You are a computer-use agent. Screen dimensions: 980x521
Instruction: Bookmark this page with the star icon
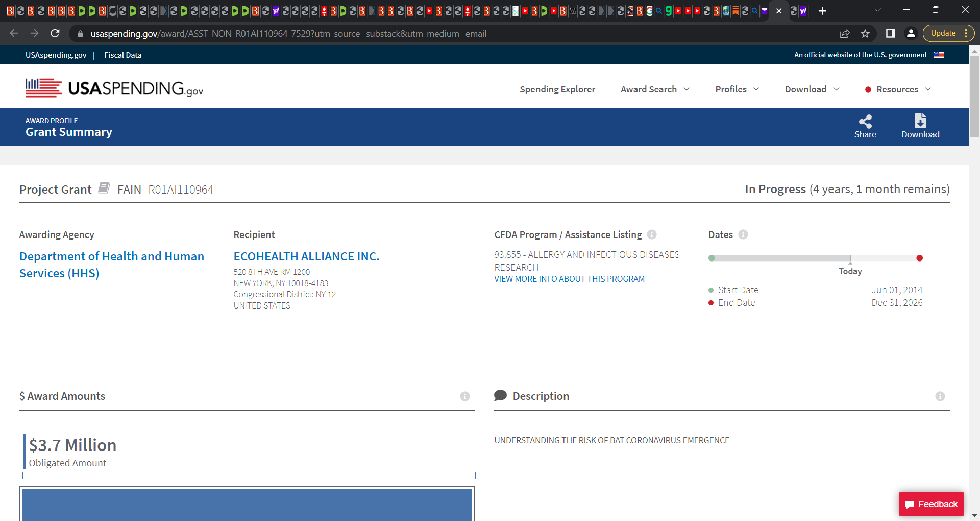pyautogui.click(x=865, y=33)
